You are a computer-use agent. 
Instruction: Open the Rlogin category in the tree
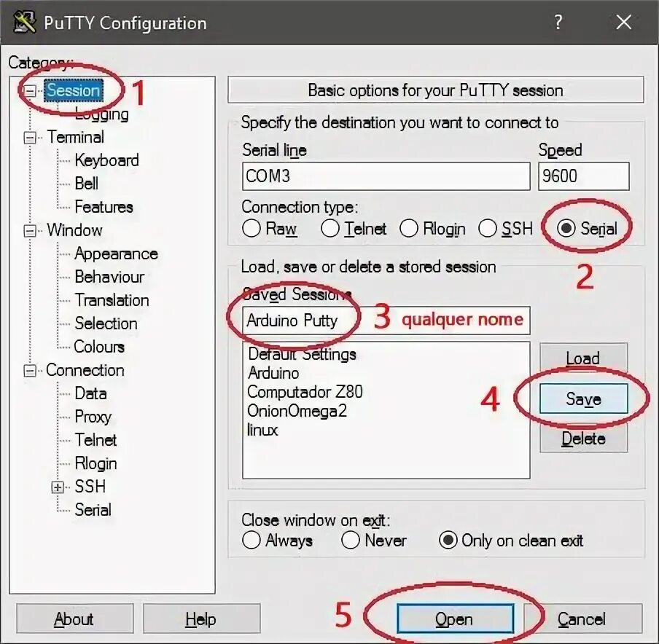click(95, 464)
